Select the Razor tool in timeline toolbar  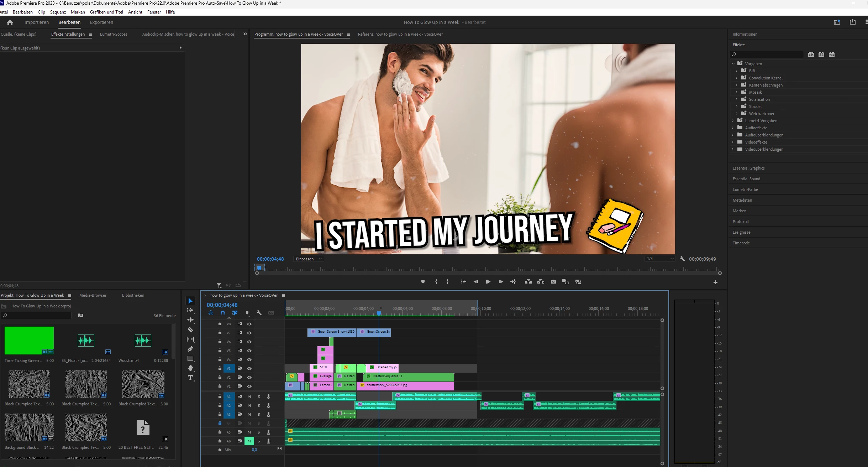(x=190, y=330)
